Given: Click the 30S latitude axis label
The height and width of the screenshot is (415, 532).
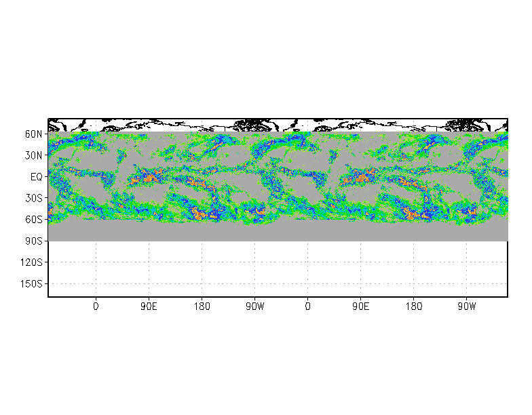Looking at the screenshot, I should 34,198.
